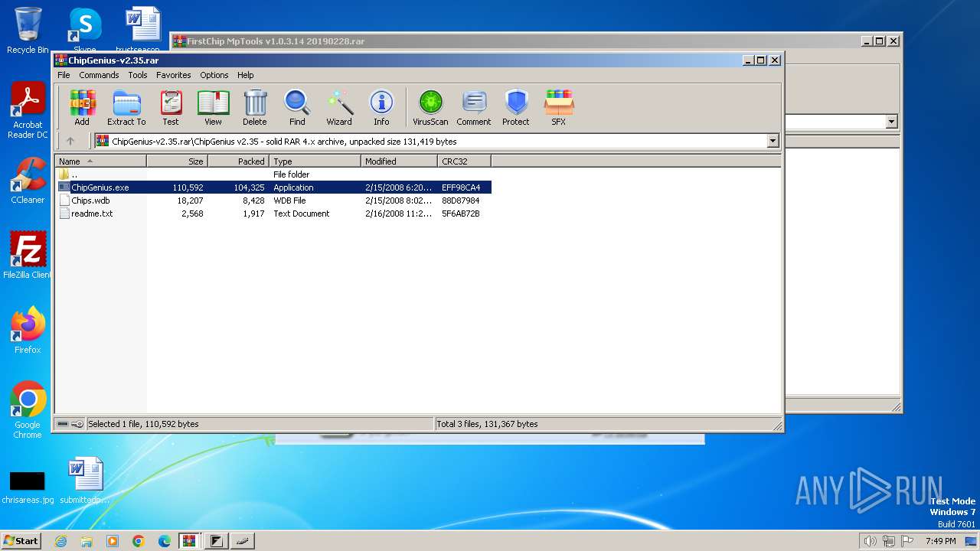The image size is (980, 551).
Task: Open the View file tool
Action: [213, 107]
